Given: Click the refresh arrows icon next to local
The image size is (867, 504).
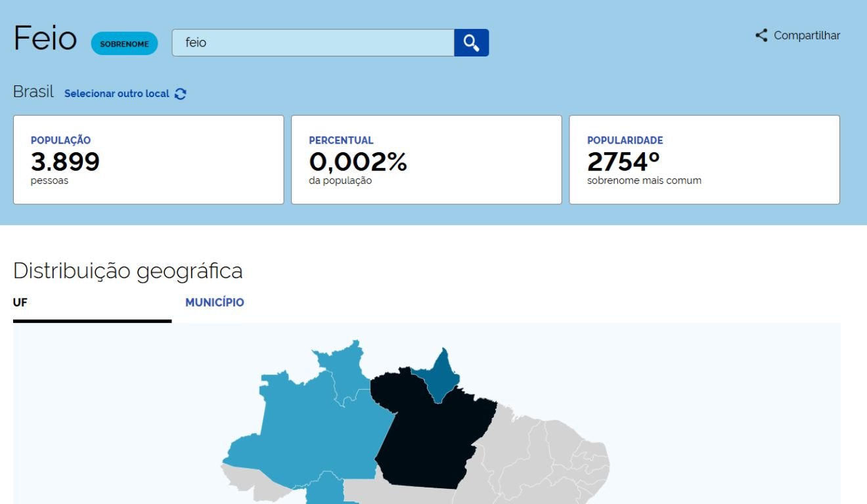Looking at the screenshot, I should pyautogui.click(x=181, y=94).
